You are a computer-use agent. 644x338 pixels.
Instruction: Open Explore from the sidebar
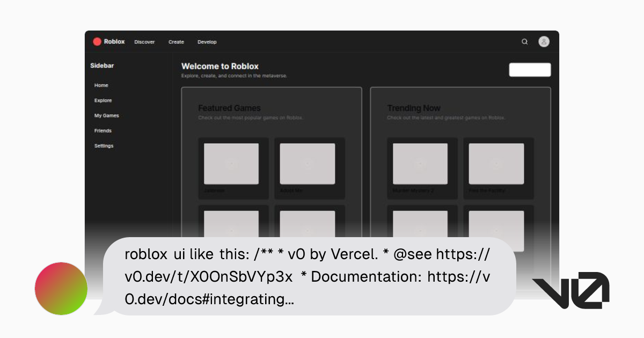[103, 100]
